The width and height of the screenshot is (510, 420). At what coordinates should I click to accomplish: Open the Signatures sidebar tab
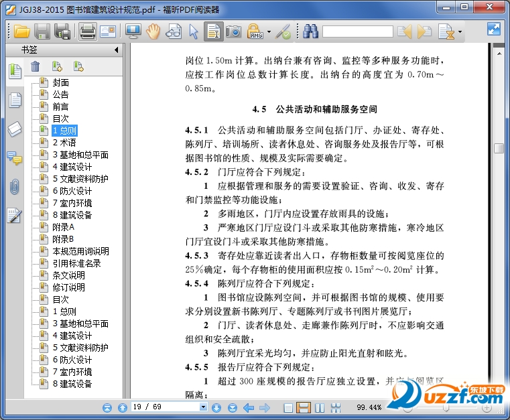point(15,216)
